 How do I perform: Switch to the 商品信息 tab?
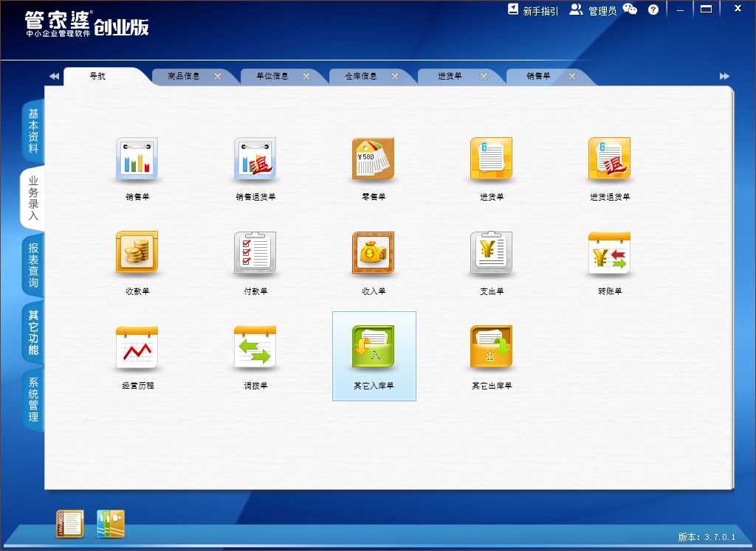tap(184, 76)
